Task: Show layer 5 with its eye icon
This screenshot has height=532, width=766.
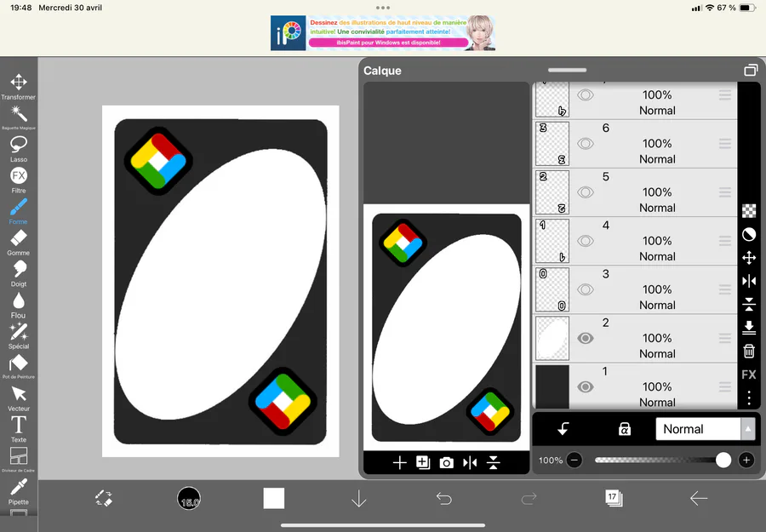Action: [x=586, y=192]
